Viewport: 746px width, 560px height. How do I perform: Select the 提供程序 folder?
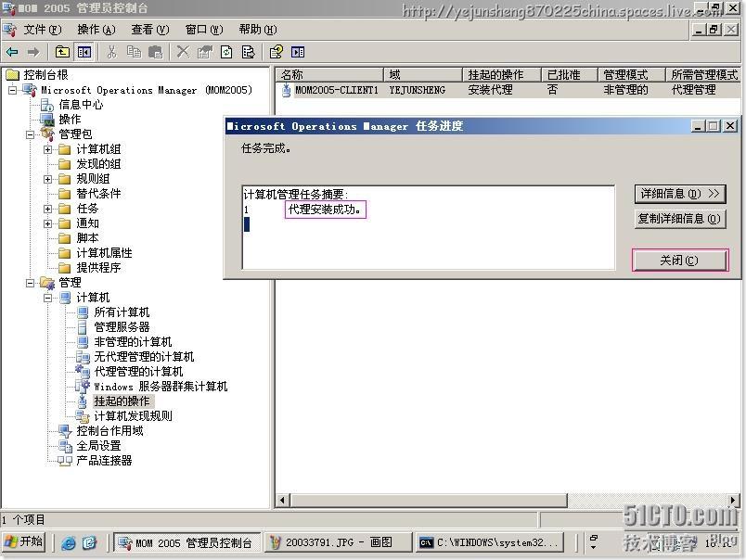coord(98,268)
